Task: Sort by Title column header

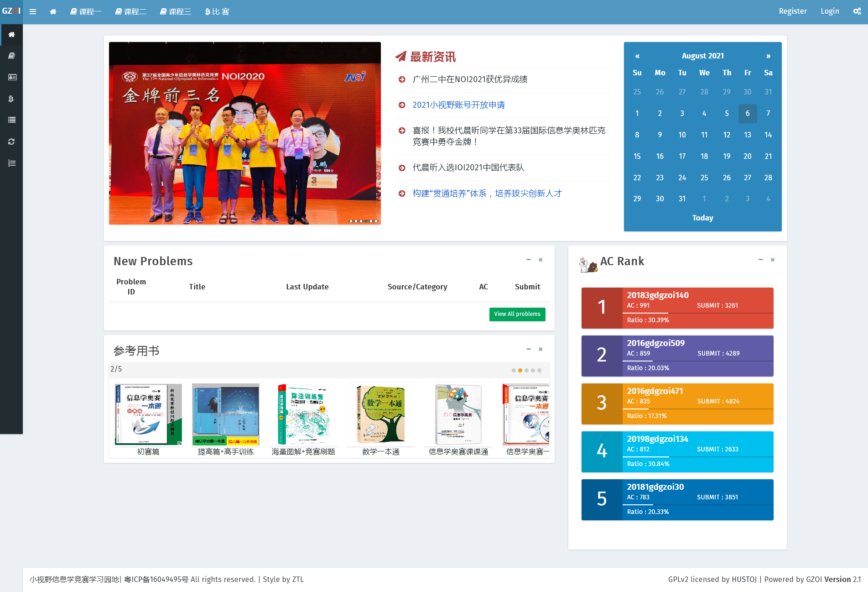Action: tap(197, 287)
